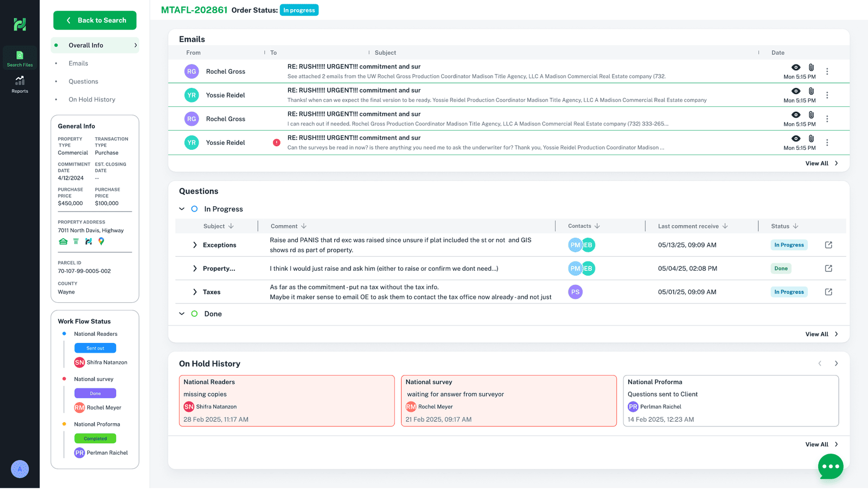Toggle read eye on second Rochel Gross email
This screenshot has height=490, width=868.
coord(796,115)
